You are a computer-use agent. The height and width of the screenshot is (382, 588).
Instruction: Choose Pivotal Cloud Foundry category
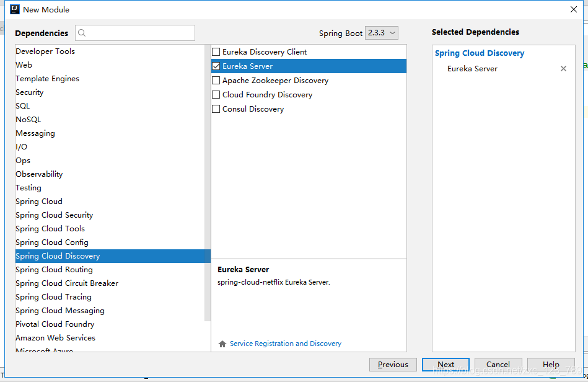pyautogui.click(x=110, y=324)
